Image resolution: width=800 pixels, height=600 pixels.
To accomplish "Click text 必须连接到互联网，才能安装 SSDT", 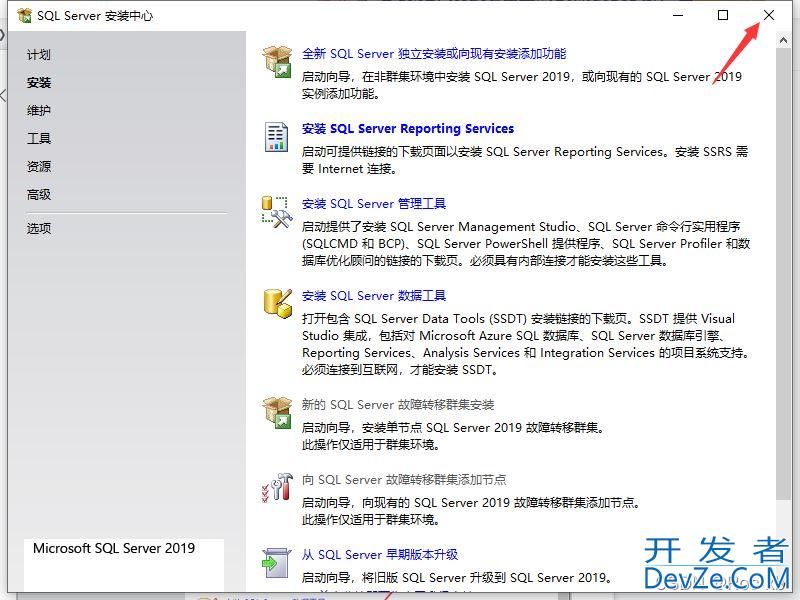I will 400,370.
